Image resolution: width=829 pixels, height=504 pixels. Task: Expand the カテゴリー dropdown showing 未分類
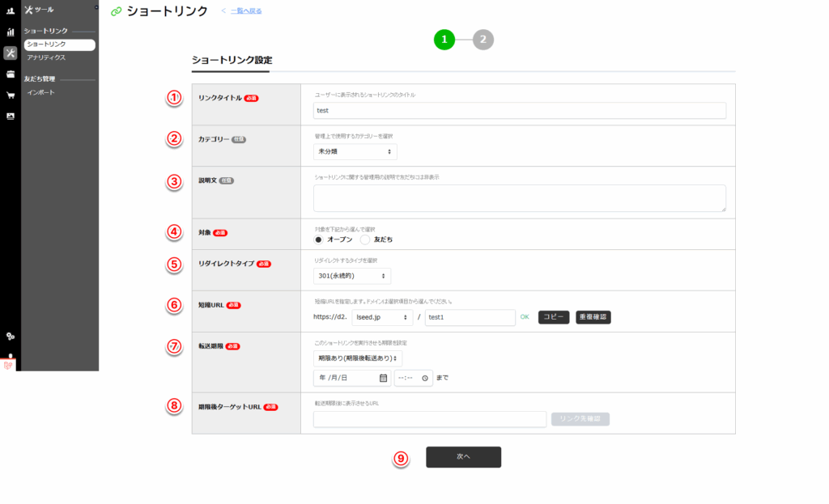[x=355, y=152]
